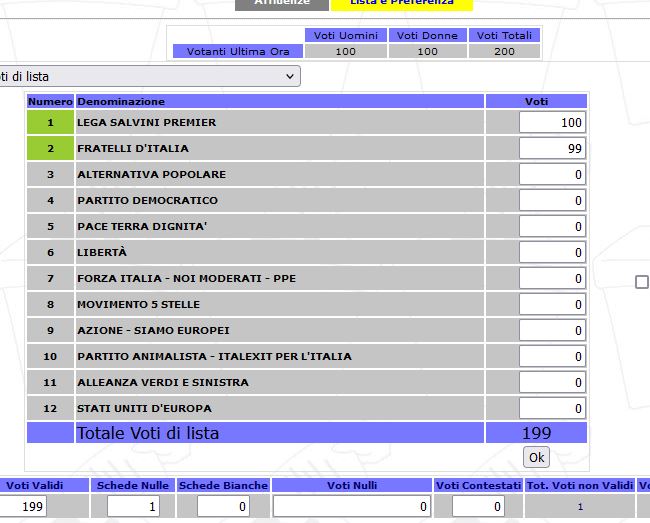Viewport: 650px width, 523px height.
Task: Click the PARTITO ANIMALISTA - ITALEXIT list name
Action: [x=214, y=356]
